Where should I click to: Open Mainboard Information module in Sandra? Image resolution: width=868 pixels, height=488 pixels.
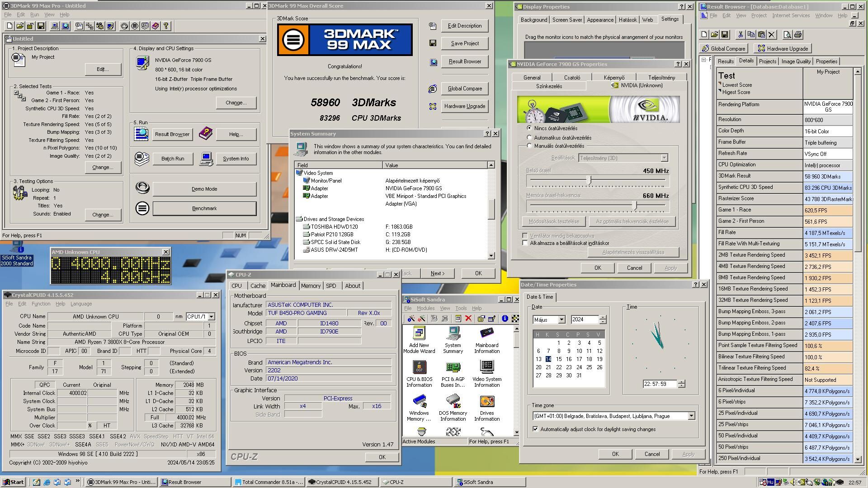click(x=486, y=340)
